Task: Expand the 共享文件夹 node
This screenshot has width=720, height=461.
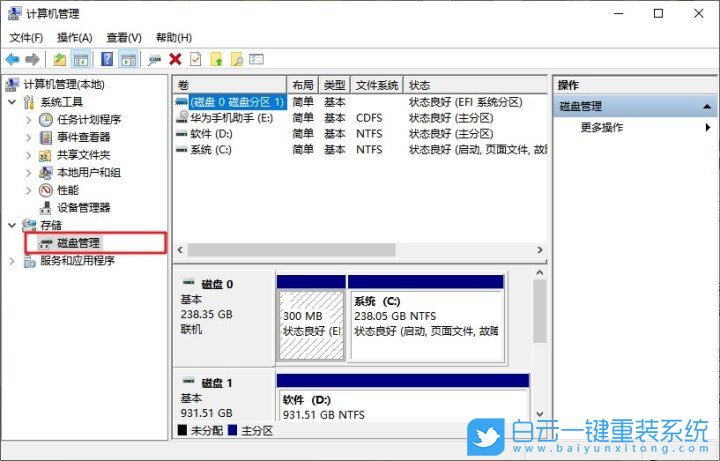Action: click(x=28, y=155)
